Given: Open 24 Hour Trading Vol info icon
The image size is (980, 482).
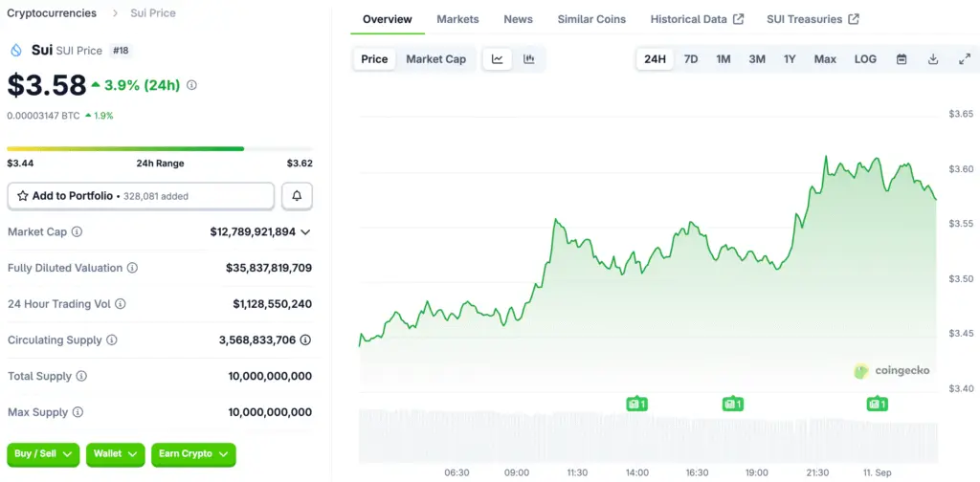Looking at the screenshot, I should pyautogui.click(x=121, y=304).
